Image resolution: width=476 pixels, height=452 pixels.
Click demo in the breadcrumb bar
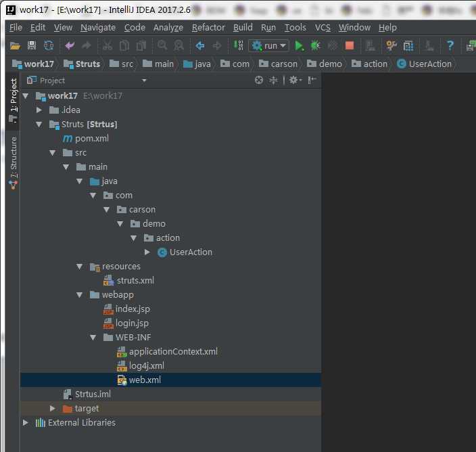pyautogui.click(x=325, y=64)
